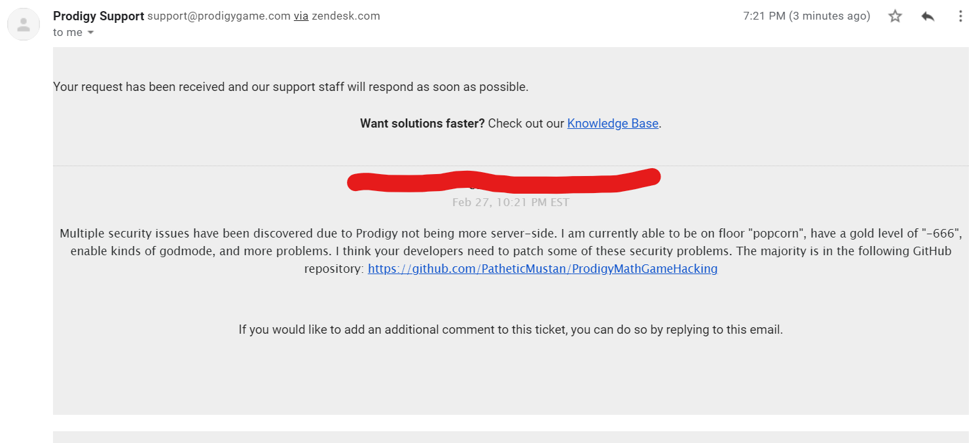Image resolution: width=980 pixels, height=443 pixels.
Task: Click the support@prodigygame.com address
Action: pos(219,16)
